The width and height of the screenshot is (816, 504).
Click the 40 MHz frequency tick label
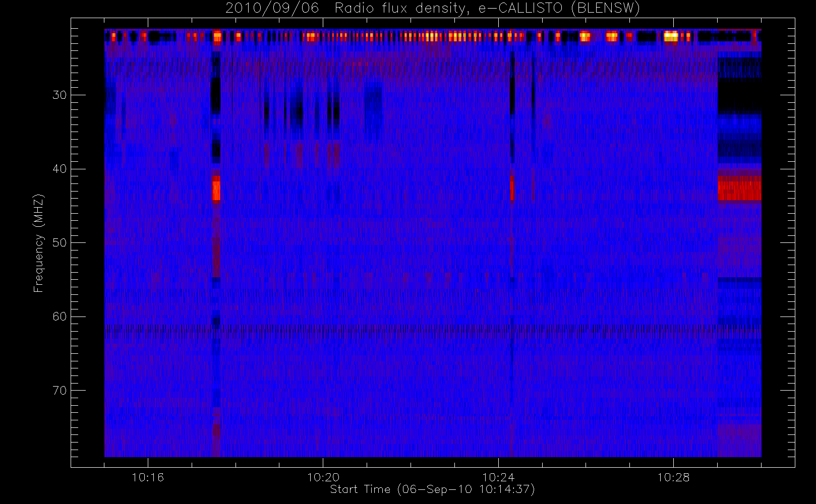(x=60, y=169)
